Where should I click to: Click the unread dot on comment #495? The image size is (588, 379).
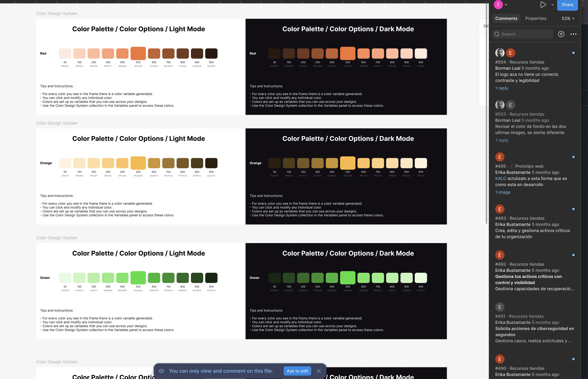(x=573, y=157)
